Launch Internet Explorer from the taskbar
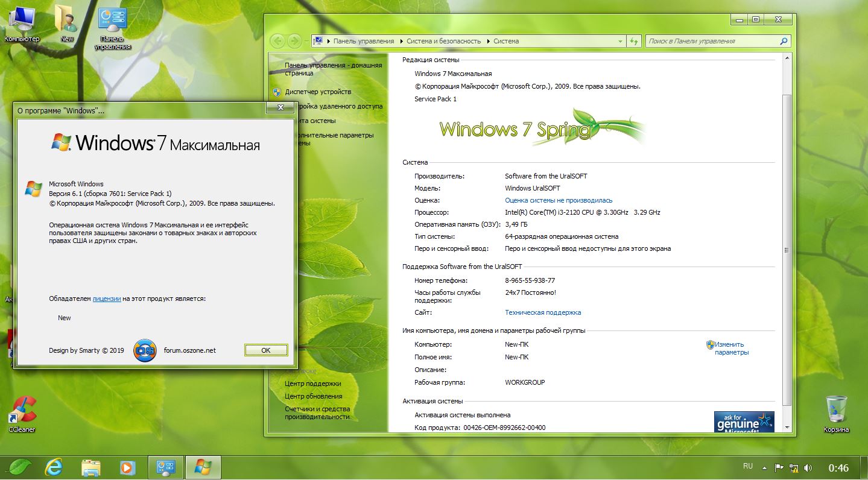 click(x=54, y=467)
